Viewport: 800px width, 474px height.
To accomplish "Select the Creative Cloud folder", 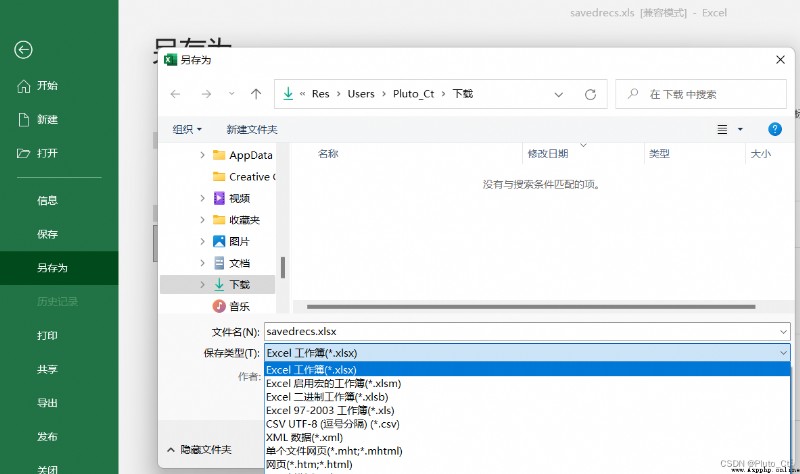I will pos(244,177).
